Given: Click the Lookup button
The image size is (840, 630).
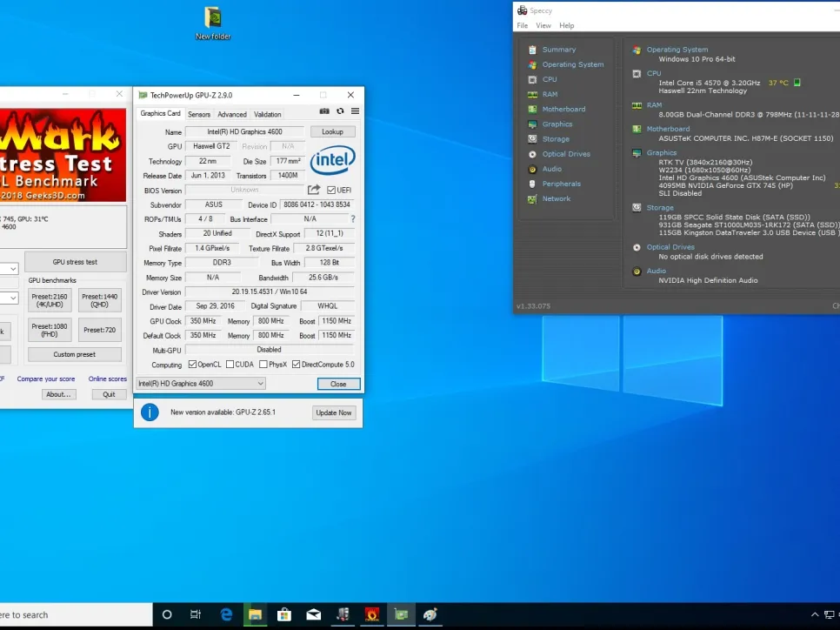Looking at the screenshot, I should (x=332, y=131).
